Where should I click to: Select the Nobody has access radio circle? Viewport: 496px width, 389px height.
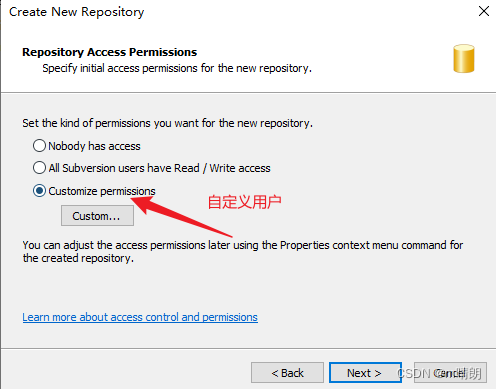[39, 146]
